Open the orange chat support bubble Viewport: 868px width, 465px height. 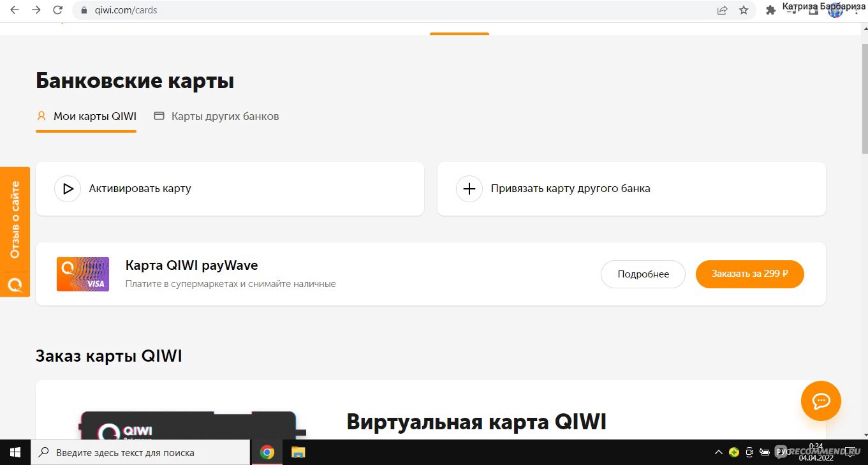821,401
